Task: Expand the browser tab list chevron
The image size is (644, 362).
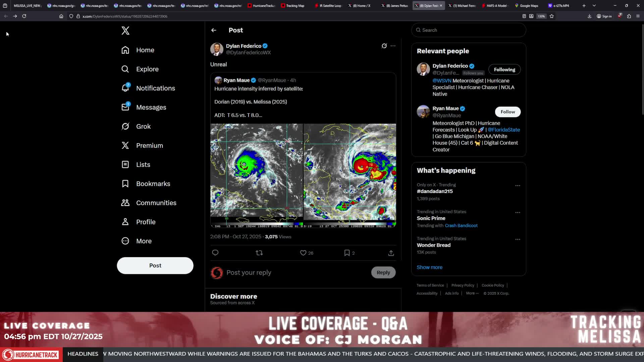Action: [x=594, y=6]
